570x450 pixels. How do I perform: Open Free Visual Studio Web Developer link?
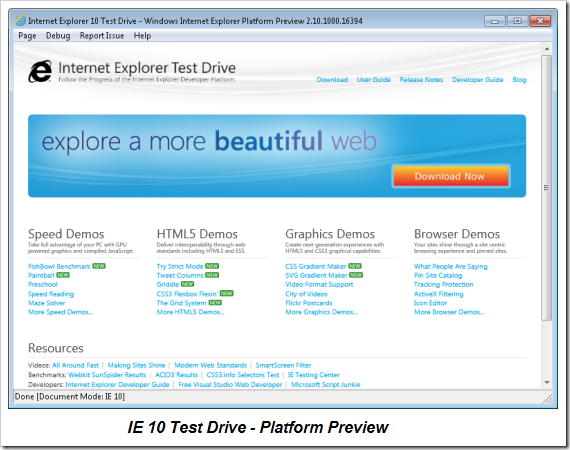230,384
